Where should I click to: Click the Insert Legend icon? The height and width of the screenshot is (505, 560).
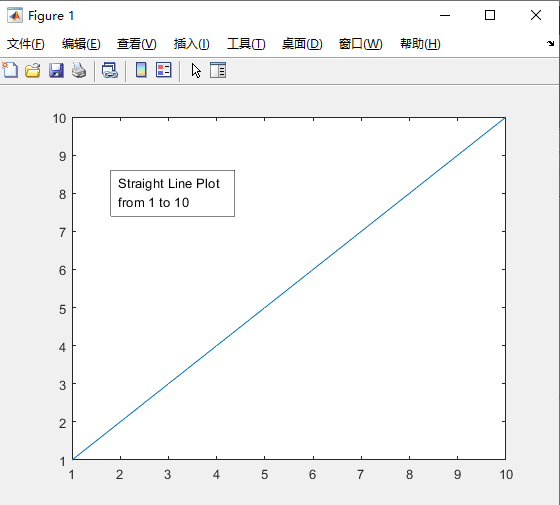(164, 70)
